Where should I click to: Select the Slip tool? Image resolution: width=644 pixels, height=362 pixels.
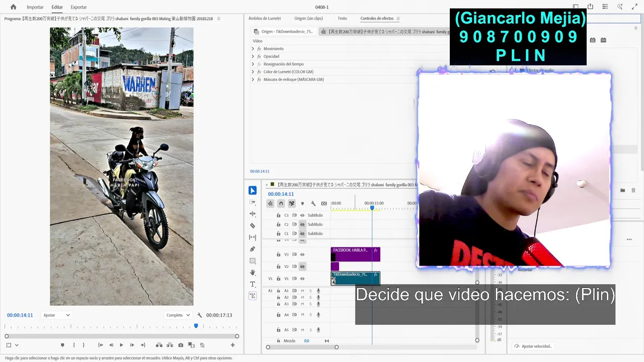pos(253,237)
